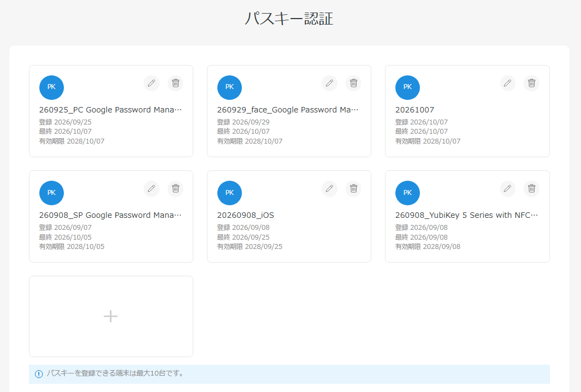Image resolution: width=581 pixels, height=392 pixels.
Task: Click the text 有効期限 2028/09/25
Action: coord(250,246)
